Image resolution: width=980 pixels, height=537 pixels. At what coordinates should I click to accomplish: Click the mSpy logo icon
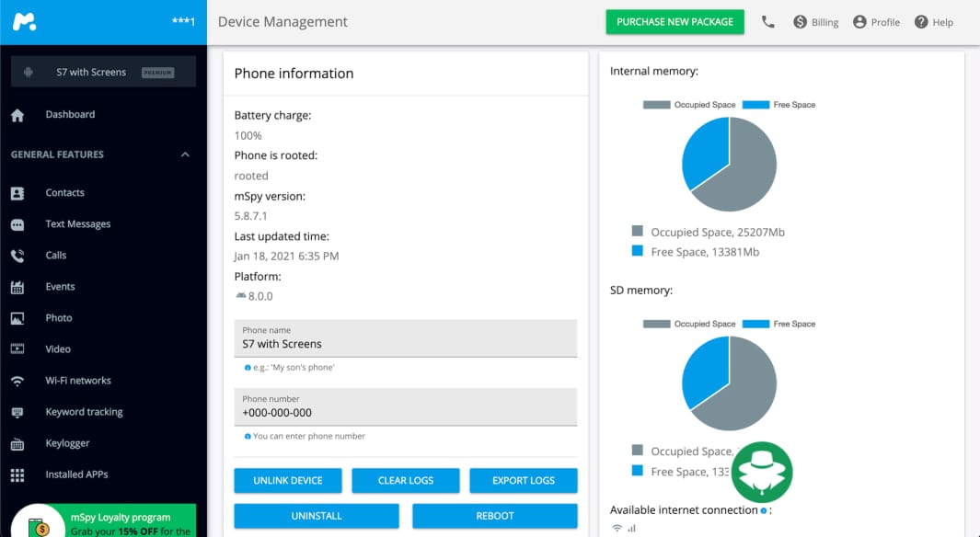click(x=24, y=21)
